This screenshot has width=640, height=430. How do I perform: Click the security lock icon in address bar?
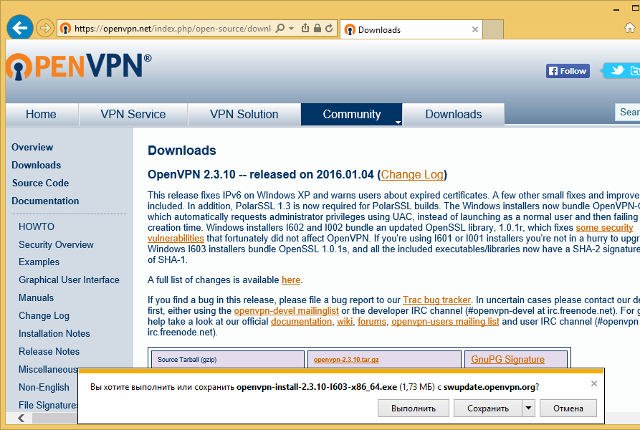tap(317, 28)
